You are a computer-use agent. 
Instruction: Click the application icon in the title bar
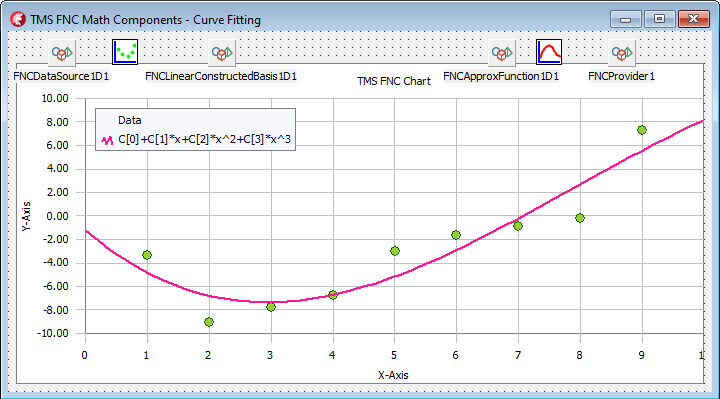[18, 19]
